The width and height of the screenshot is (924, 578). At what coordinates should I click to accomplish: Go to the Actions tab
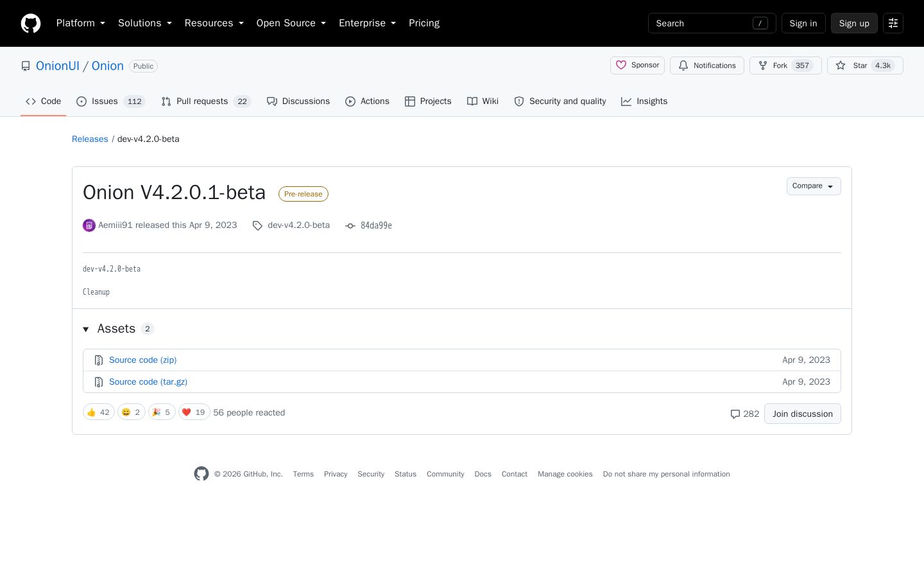pyautogui.click(x=368, y=101)
